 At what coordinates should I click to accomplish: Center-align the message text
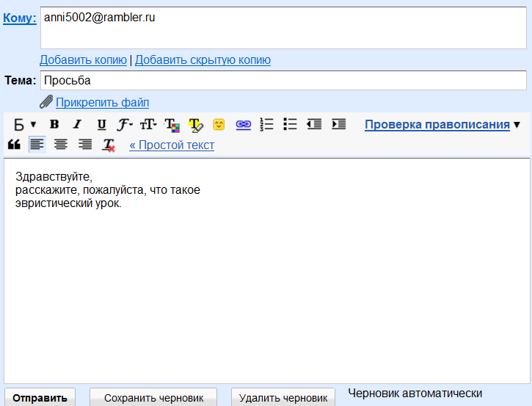[x=61, y=145]
